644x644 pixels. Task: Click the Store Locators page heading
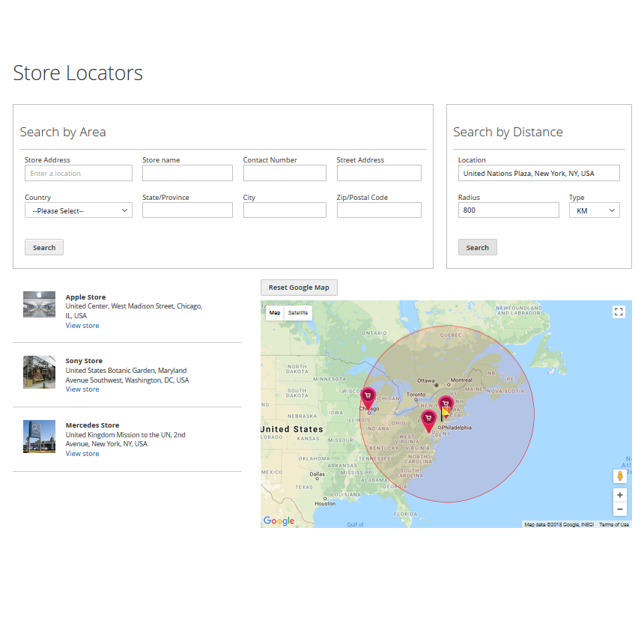(x=78, y=73)
